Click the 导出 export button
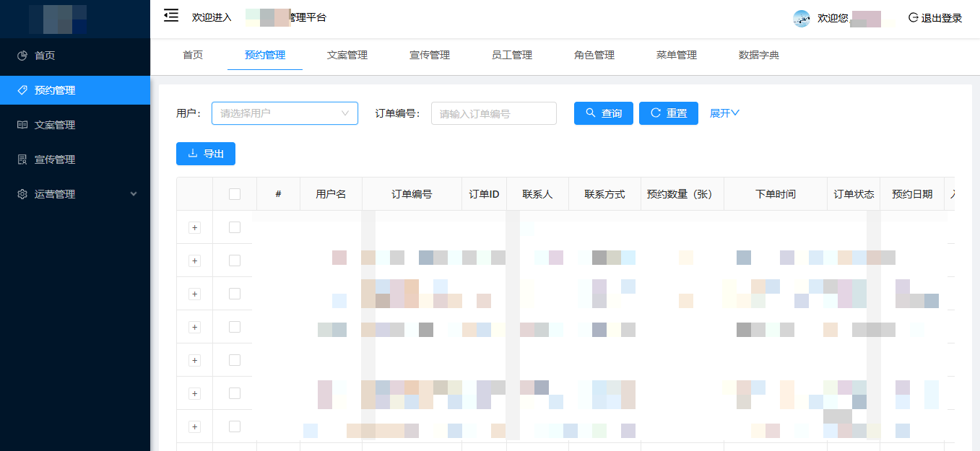Image resolution: width=980 pixels, height=451 pixels. tap(205, 153)
